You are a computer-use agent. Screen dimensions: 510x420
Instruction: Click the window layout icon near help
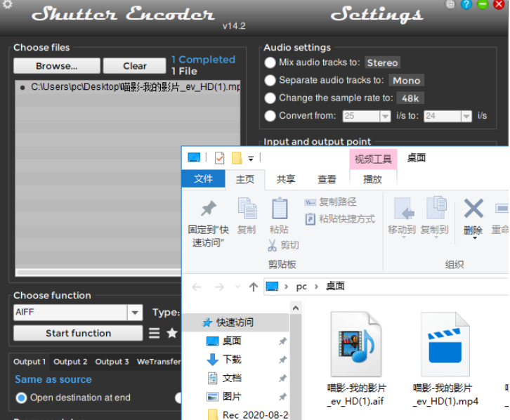(450, 4)
